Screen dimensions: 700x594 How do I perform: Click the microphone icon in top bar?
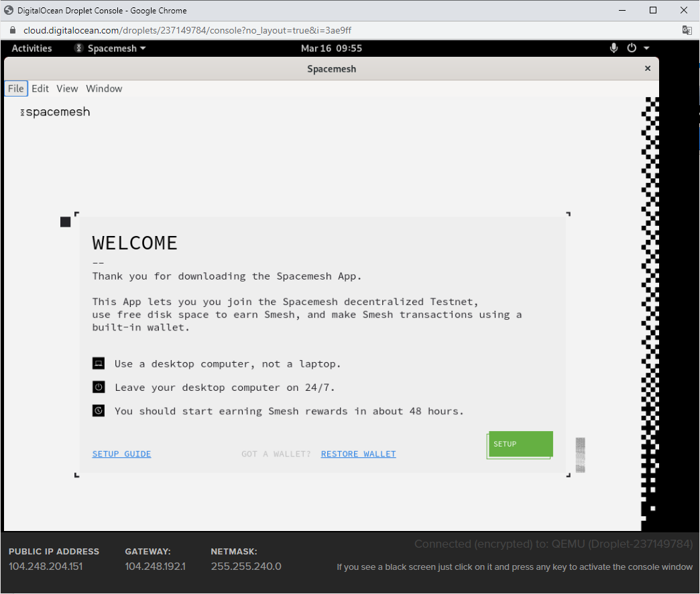point(614,48)
